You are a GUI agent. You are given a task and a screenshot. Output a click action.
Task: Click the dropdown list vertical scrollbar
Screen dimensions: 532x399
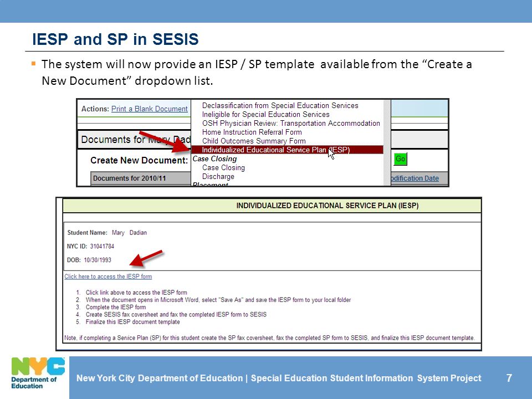click(x=387, y=142)
